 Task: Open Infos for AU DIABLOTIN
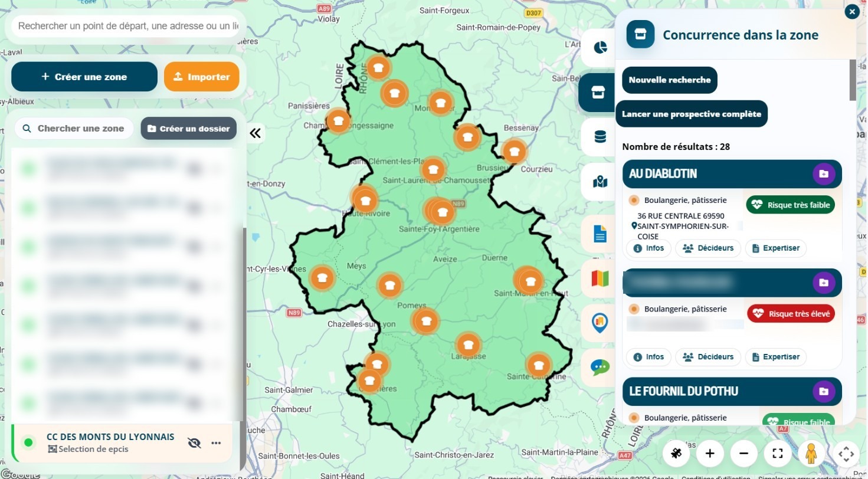648,248
